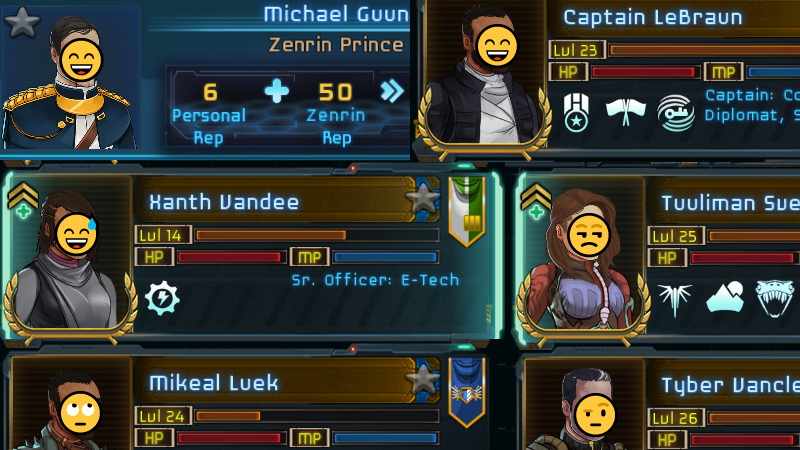Image resolution: width=800 pixels, height=450 pixels.
Task: Toggle star on Michael Guun portrait
Action: [22, 21]
